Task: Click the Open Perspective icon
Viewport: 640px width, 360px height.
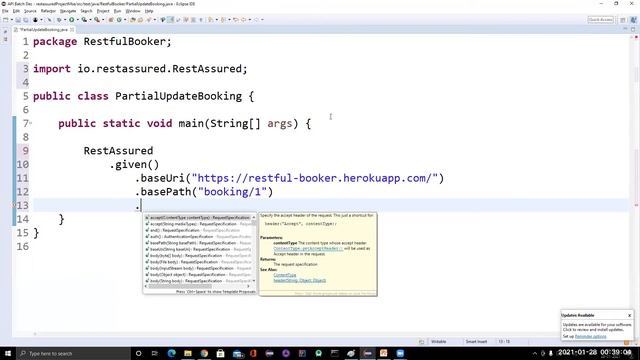Action: pyautogui.click(x=623, y=20)
